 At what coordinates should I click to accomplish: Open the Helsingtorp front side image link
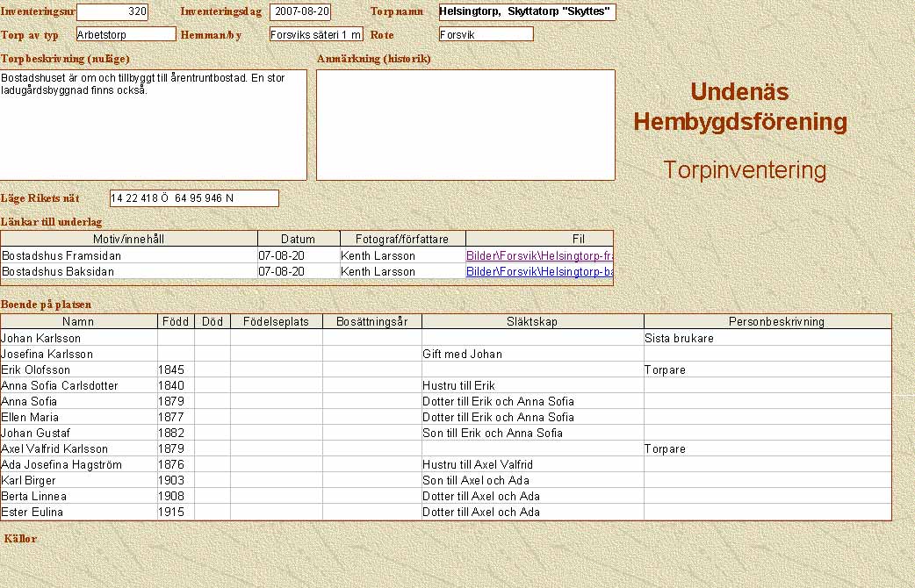(538, 255)
